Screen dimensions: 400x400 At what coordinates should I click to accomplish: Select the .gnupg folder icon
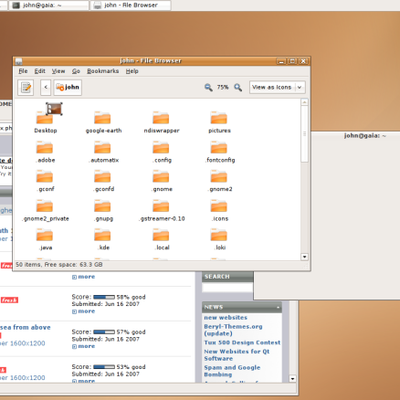102,206
